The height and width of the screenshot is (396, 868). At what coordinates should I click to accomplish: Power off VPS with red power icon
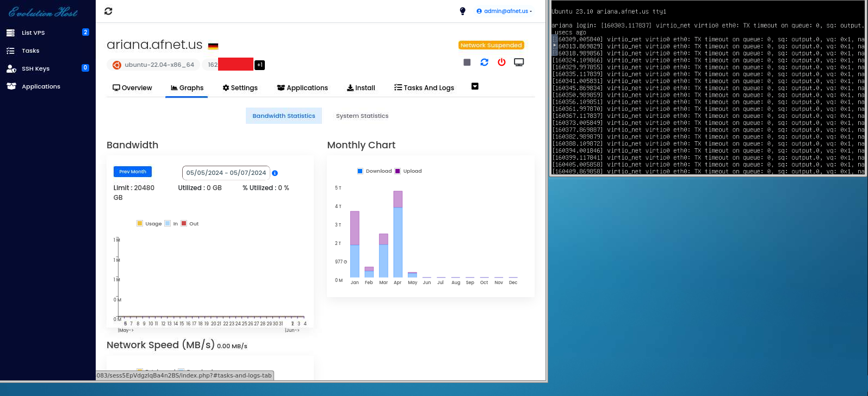click(x=501, y=62)
